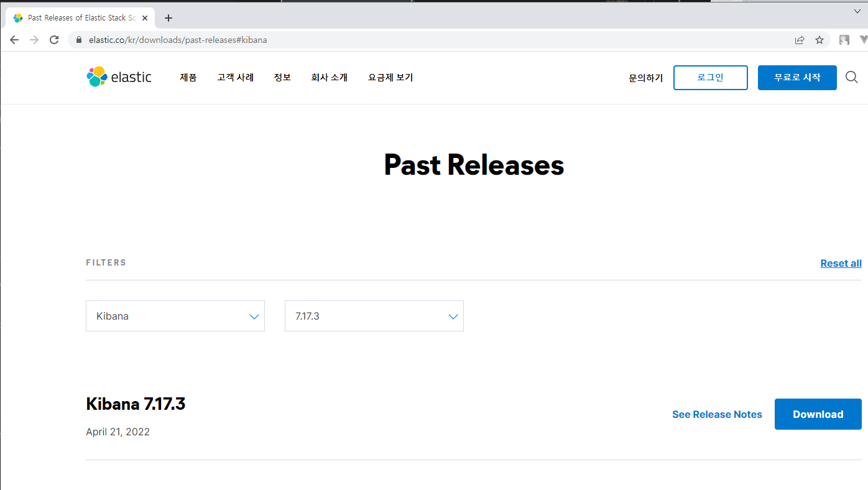Click the Reset all filters link
This screenshot has width=868, height=490.
[x=841, y=263]
